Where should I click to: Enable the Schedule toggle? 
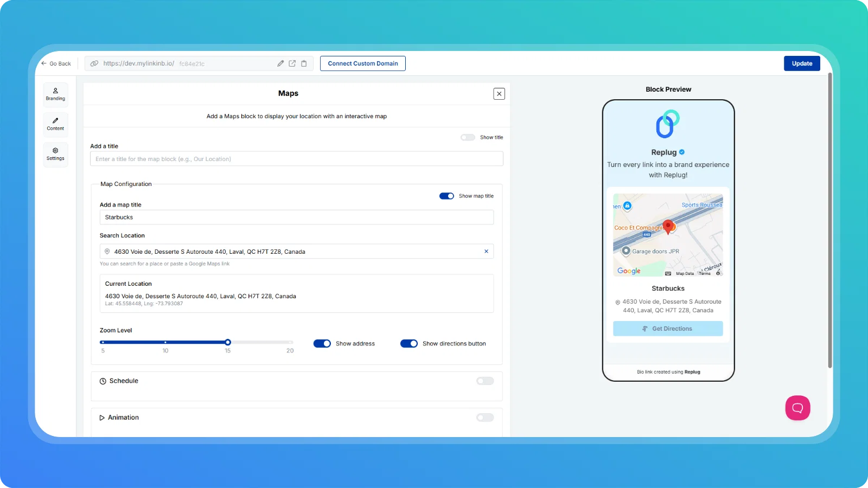(485, 381)
